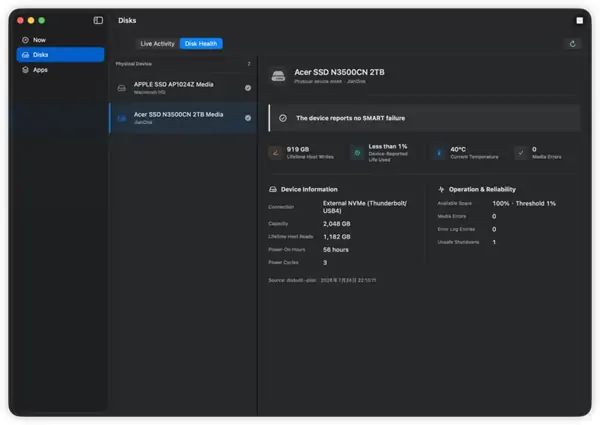Click the Unsafe Shutdowns value '1'

pyautogui.click(x=494, y=242)
